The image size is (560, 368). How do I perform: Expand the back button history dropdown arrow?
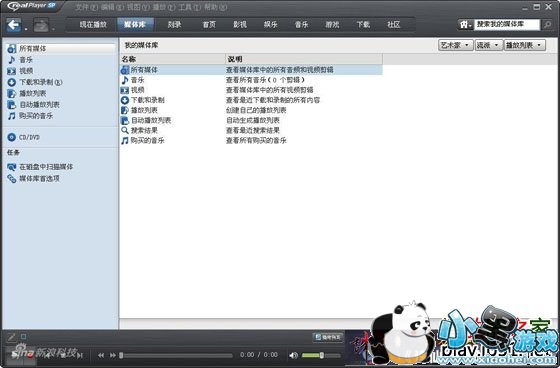coord(26,29)
